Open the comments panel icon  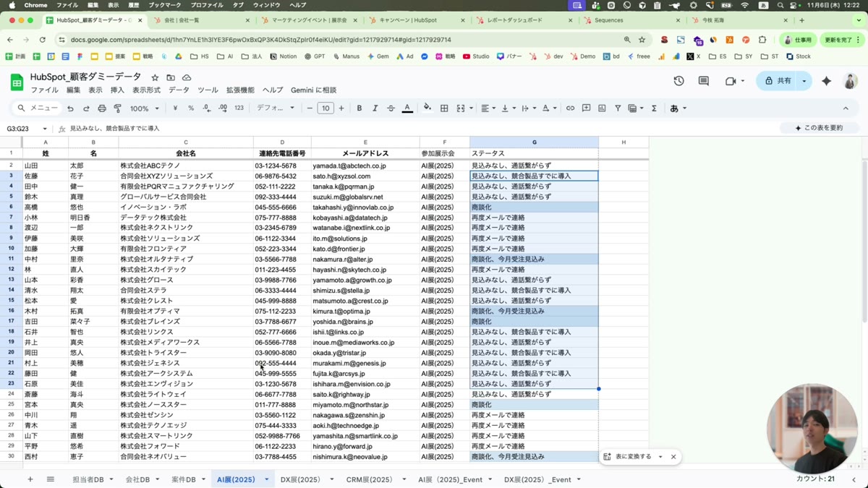pyautogui.click(x=703, y=81)
